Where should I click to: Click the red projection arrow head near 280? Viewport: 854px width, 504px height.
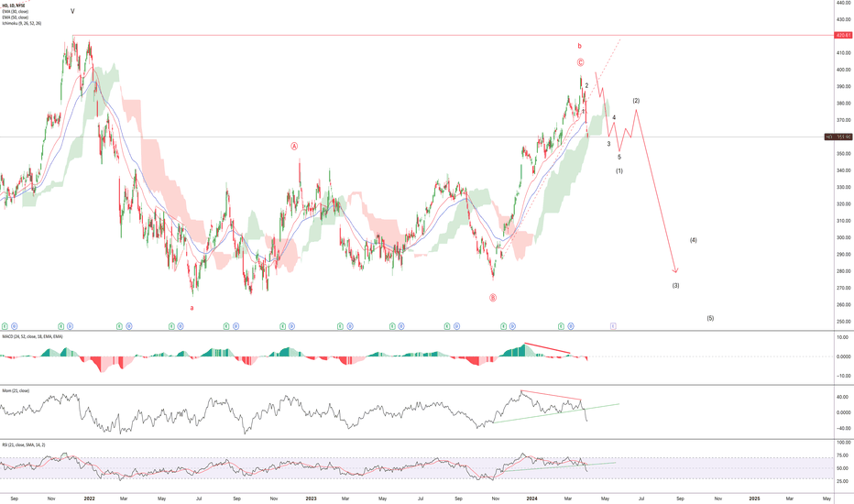coord(675,269)
